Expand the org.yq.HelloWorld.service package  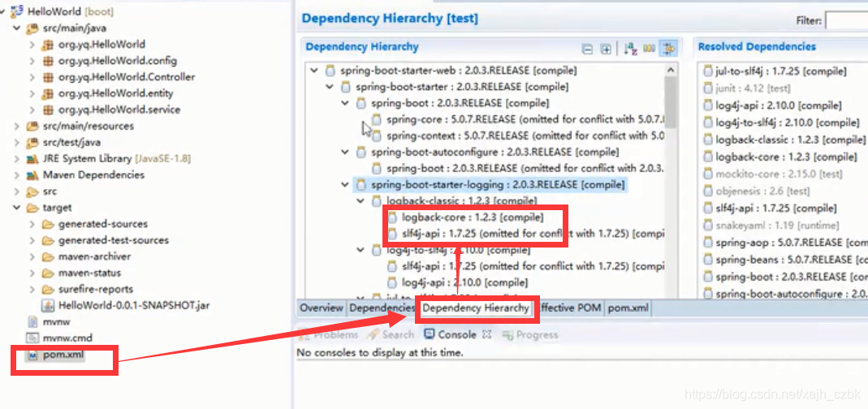pyautogui.click(x=32, y=110)
